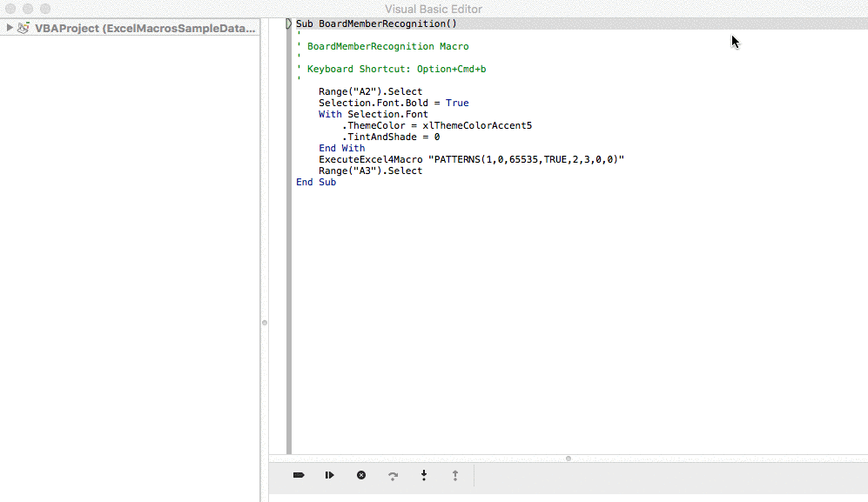The width and height of the screenshot is (868, 502).
Task: Click the End Sub statement
Action: (315, 182)
